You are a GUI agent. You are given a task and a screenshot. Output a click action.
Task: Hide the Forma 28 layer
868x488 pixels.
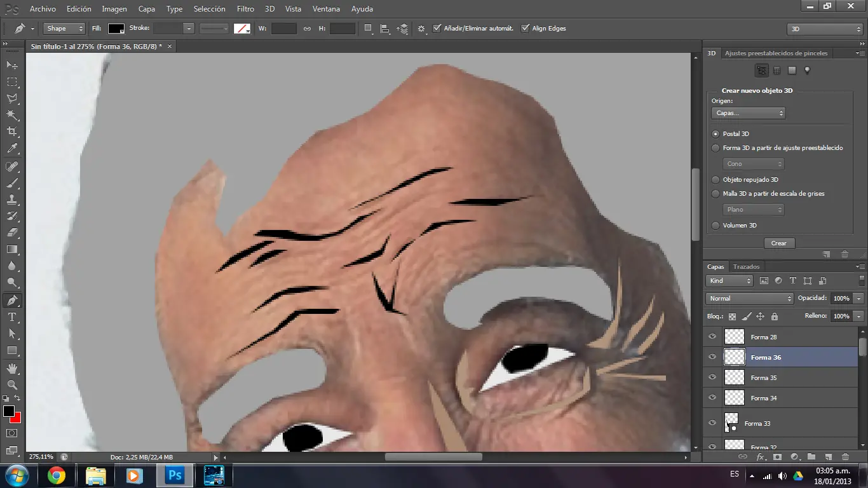(x=712, y=337)
